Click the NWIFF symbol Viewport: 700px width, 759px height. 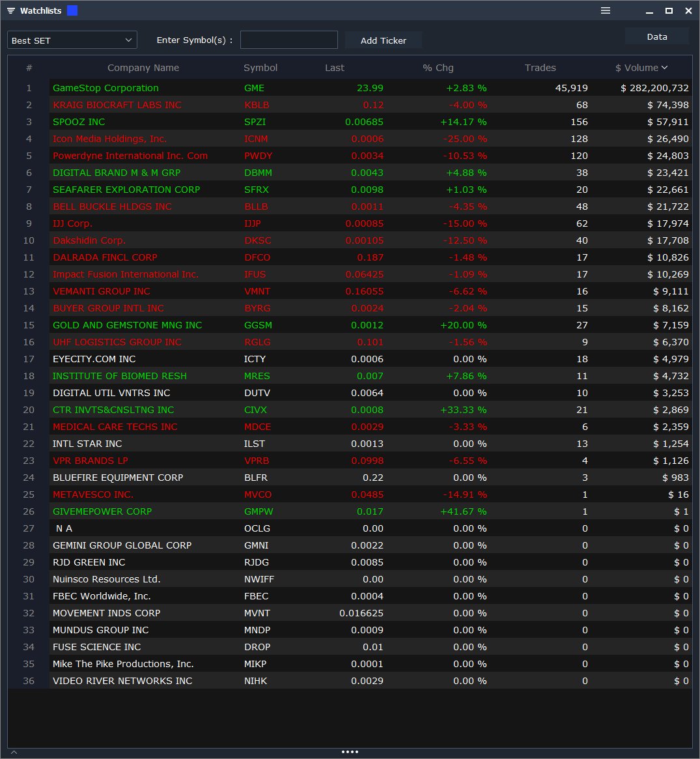[259, 579]
